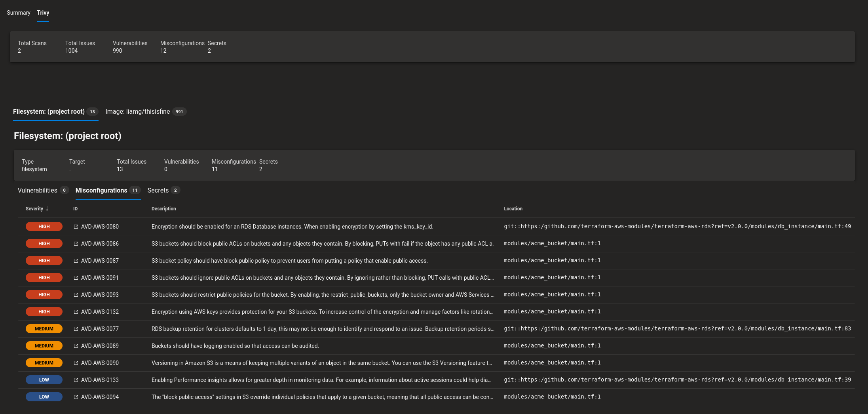
Task: Click the Severity sort arrow icon
Action: click(47, 208)
